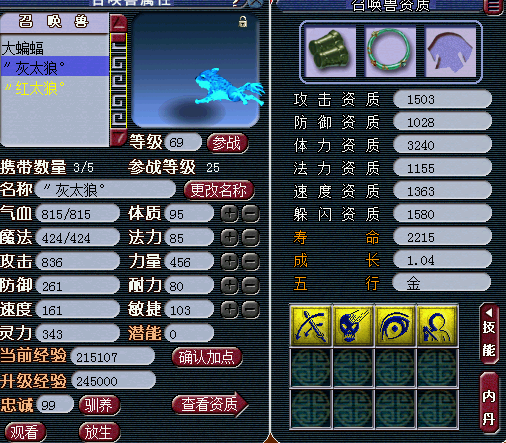506x443 pixels.
Task: Select the fourth skill icon with figure
Action: click(x=437, y=326)
